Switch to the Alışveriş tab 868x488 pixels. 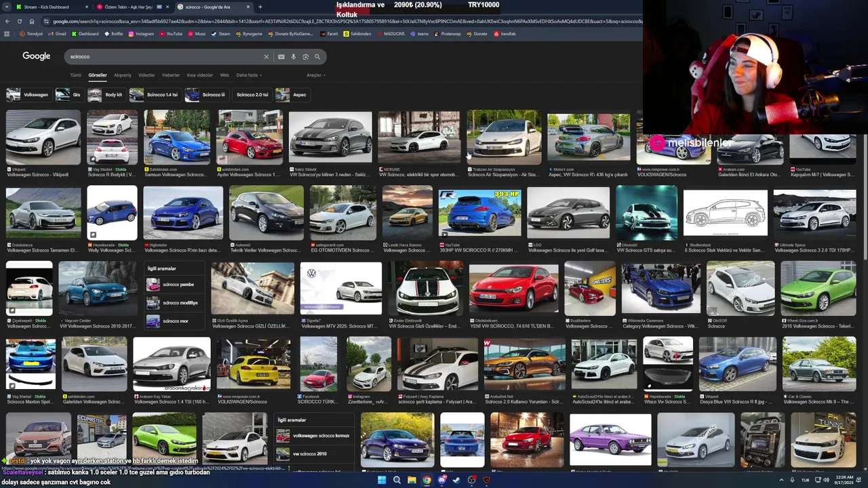123,75
